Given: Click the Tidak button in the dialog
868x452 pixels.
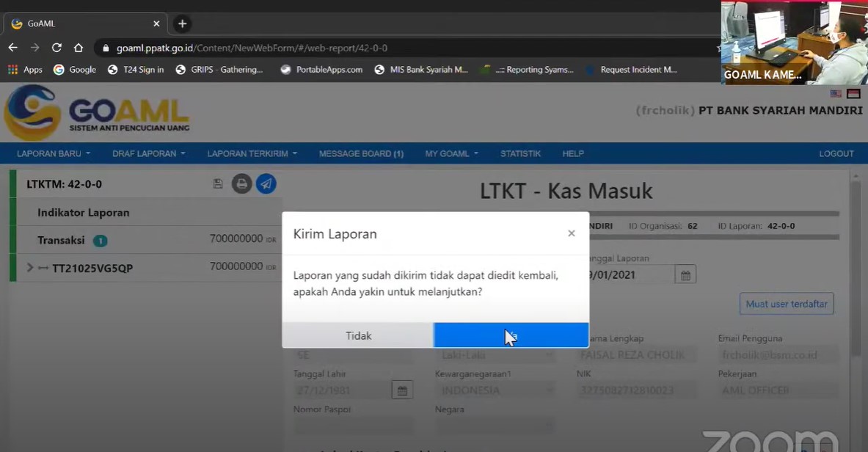Looking at the screenshot, I should [358, 335].
